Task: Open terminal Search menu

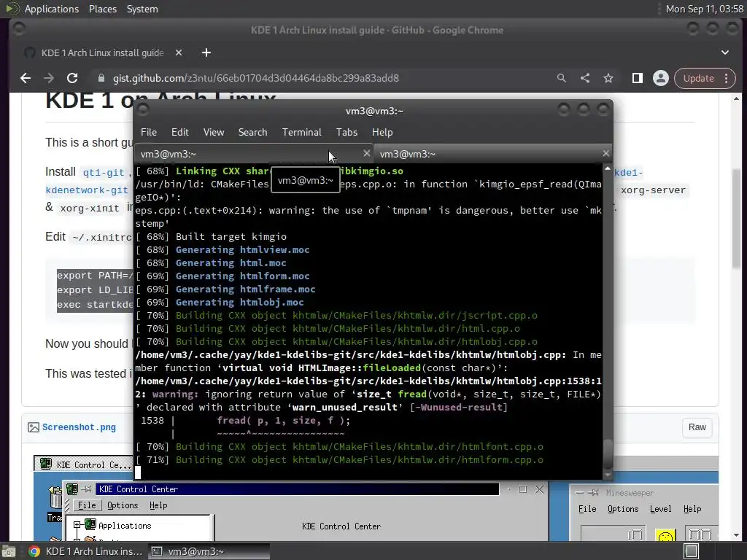Action: click(252, 133)
